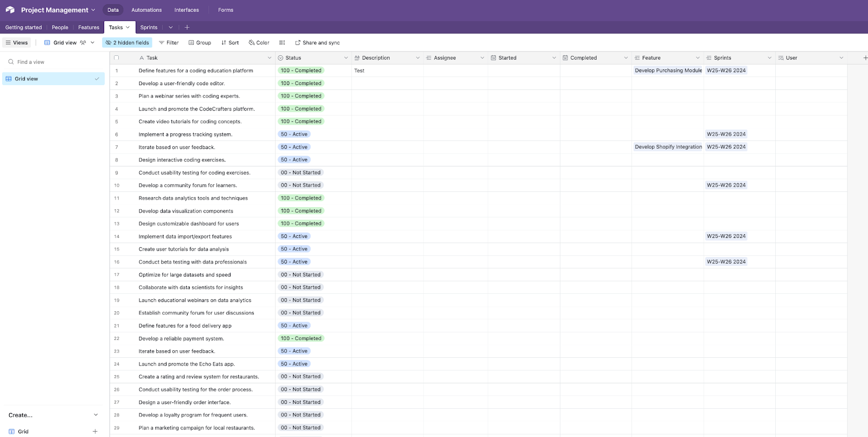Click the Status field type icon

280,58
